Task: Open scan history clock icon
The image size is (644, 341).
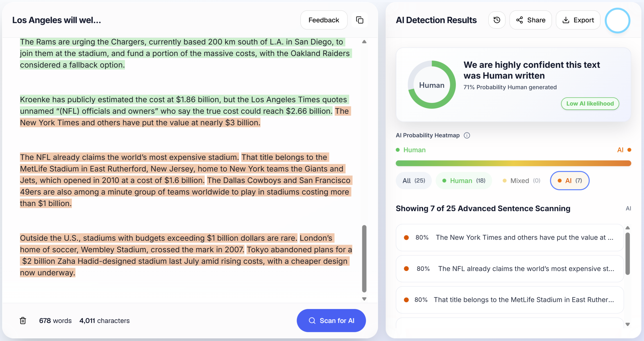Action: click(497, 20)
